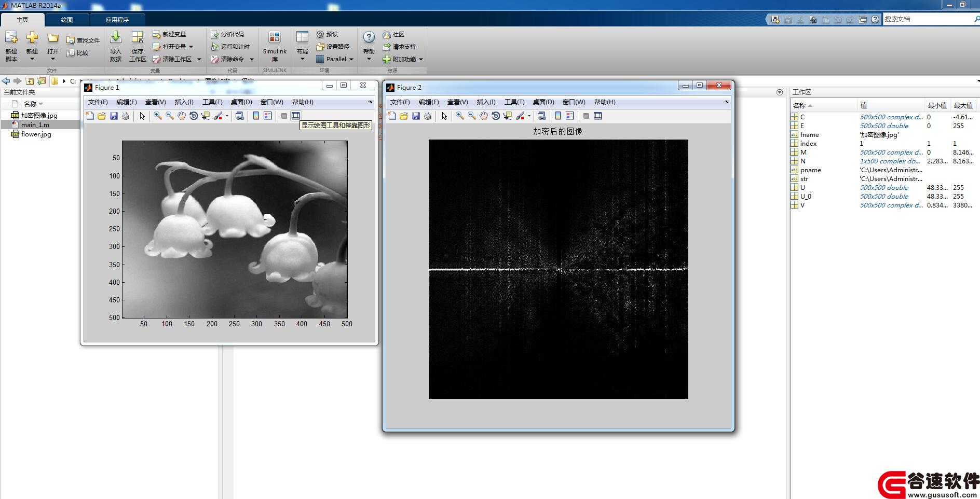The height and width of the screenshot is (499, 980).
Task: Select Rotate 3D tool in Figure 2
Action: pyautogui.click(x=496, y=116)
